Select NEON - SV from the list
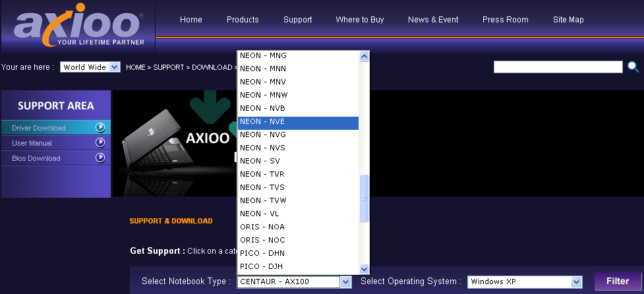Viewport: 644px width, 294px height. pyautogui.click(x=298, y=161)
